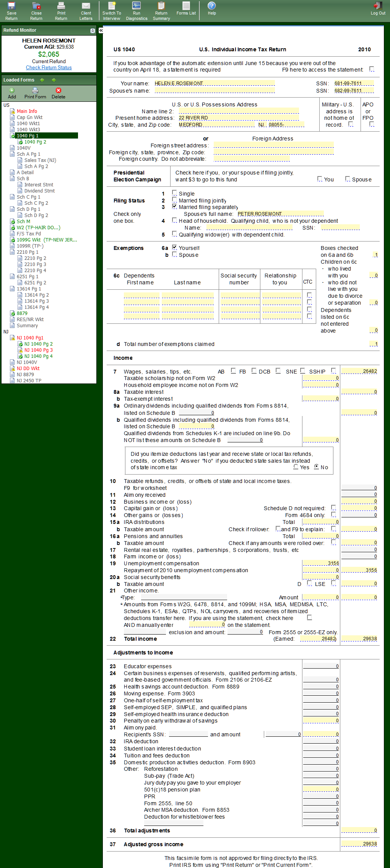Tick the Married filing jointly checkbox
The image size is (390, 868).
click(x=175, y=200)
